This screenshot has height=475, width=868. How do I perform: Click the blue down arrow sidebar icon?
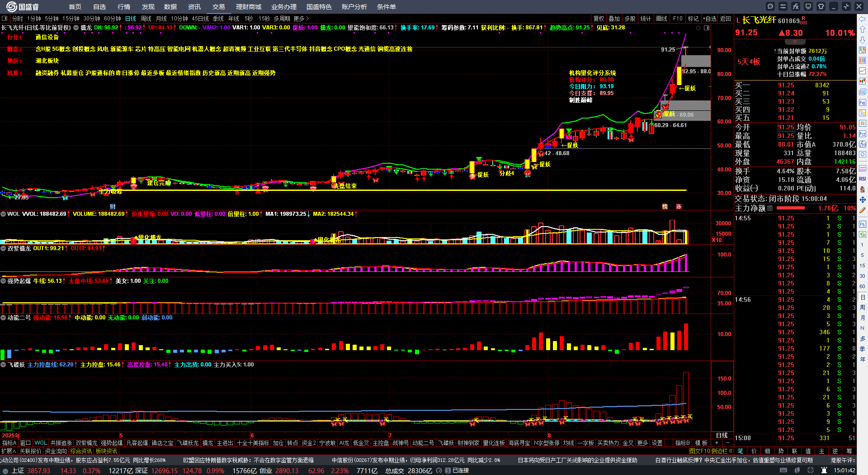863,40
